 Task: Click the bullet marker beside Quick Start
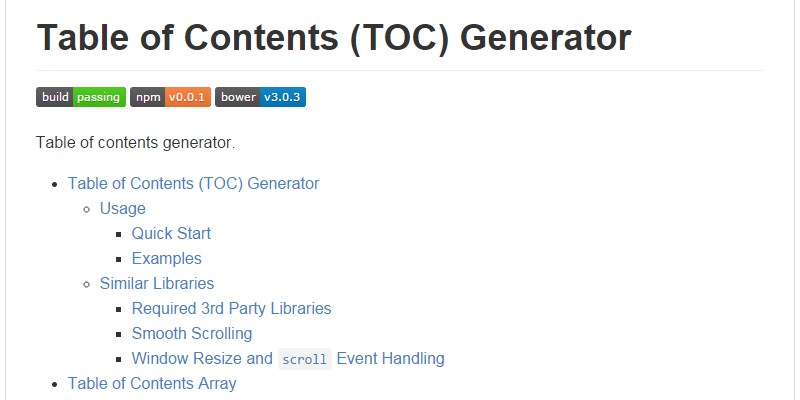[x=118, y=234]
